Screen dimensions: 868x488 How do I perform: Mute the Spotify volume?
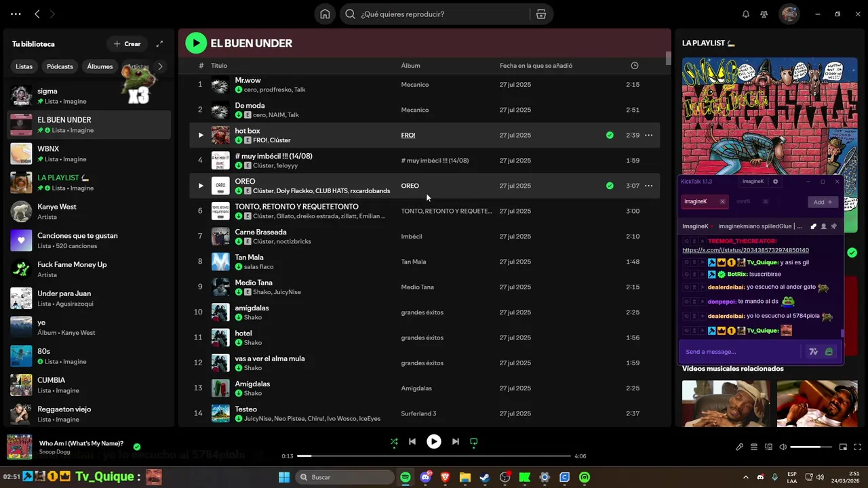tap(783, 447)
